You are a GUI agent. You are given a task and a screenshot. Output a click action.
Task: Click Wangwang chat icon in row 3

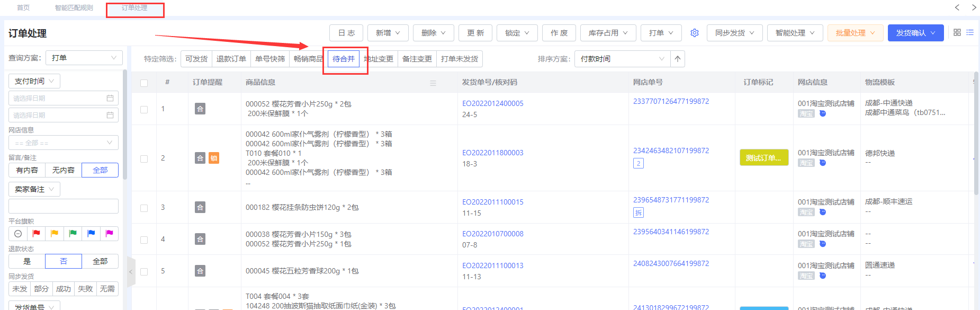pos(823,212)
